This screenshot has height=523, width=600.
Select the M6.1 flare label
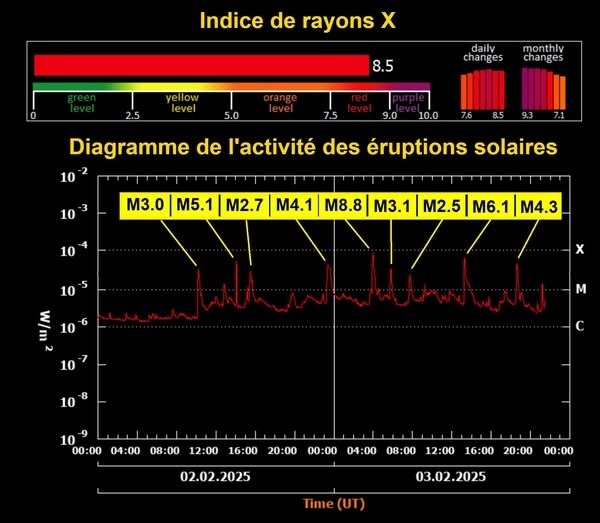pyautogui.click(x=490, y=206)
